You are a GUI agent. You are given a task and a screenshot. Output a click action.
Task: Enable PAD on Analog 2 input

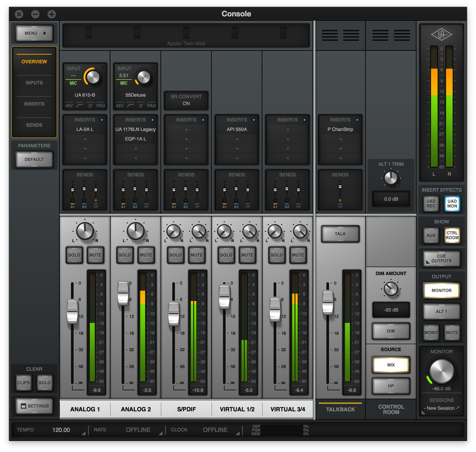(151, 106)
